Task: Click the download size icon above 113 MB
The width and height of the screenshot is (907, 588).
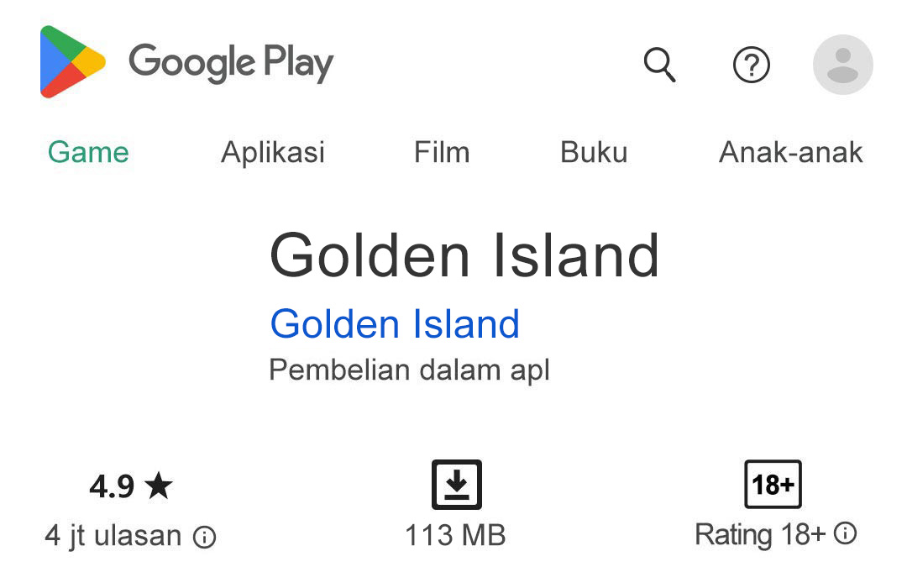Action: pos(456,485)
